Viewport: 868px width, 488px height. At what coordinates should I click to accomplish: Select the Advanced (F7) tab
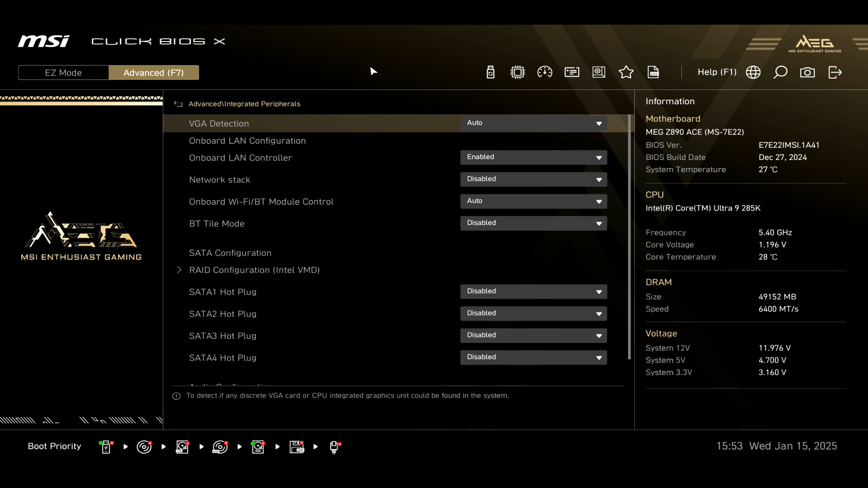click(x=154, y=73)
